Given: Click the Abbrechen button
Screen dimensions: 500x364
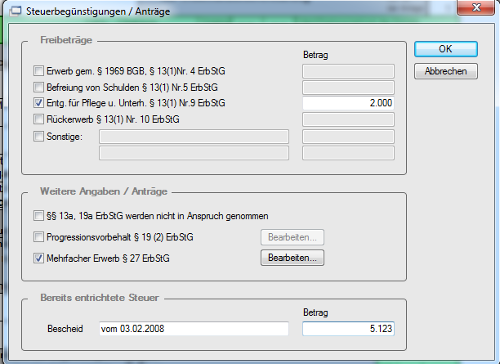Looking at the screenshot, I should click(446, 71).
